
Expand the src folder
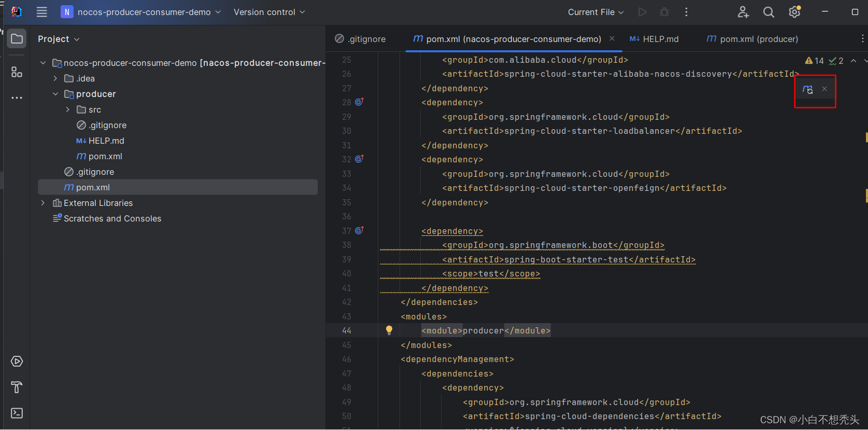[68, 109]
